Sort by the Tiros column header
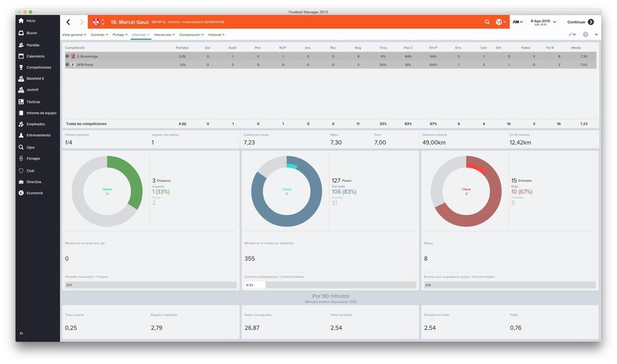Image resolution: width=617 pixels, height=364 pixels. coord(383,48)
